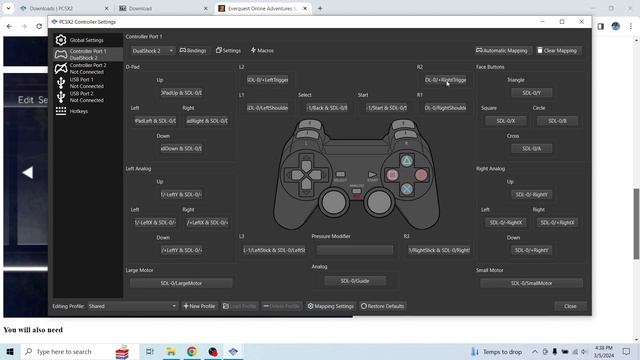The width and height of the screenshot is (640, 360).
Task: Edit Square SDL-0/X binding
Action: [x=506, y=121]
